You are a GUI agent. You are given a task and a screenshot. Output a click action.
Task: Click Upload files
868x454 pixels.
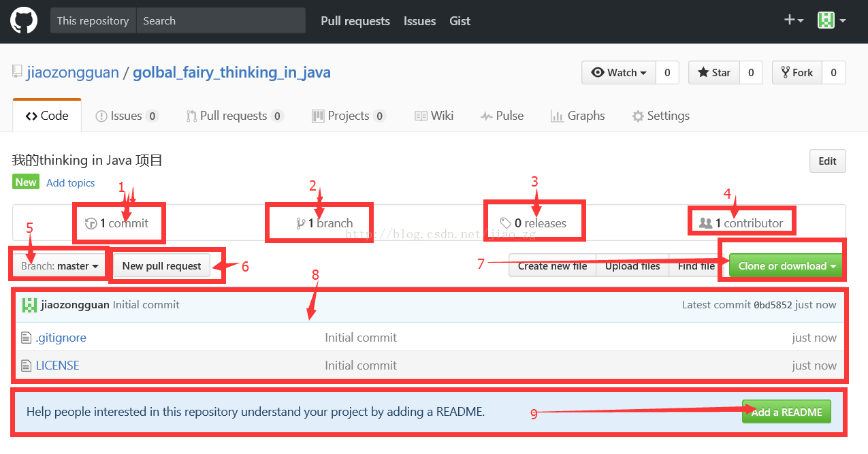[632, 266]
